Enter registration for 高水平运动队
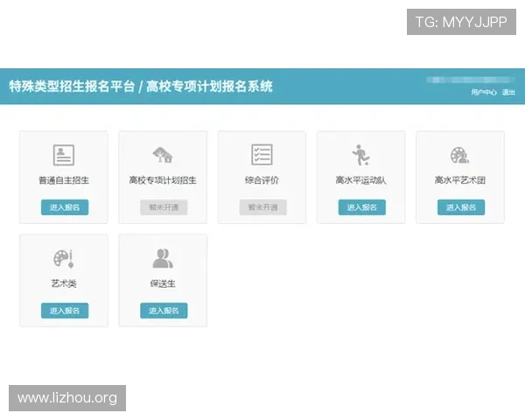Screen dimensions: 525x420 362,207
